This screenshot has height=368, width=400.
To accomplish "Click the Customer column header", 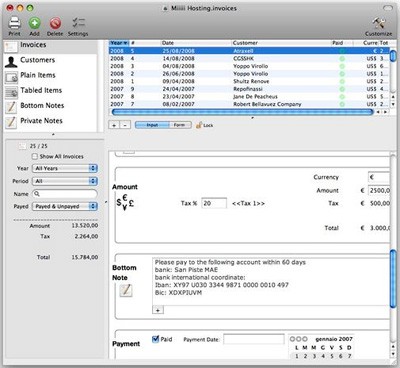I will click(x=281, y=43).
